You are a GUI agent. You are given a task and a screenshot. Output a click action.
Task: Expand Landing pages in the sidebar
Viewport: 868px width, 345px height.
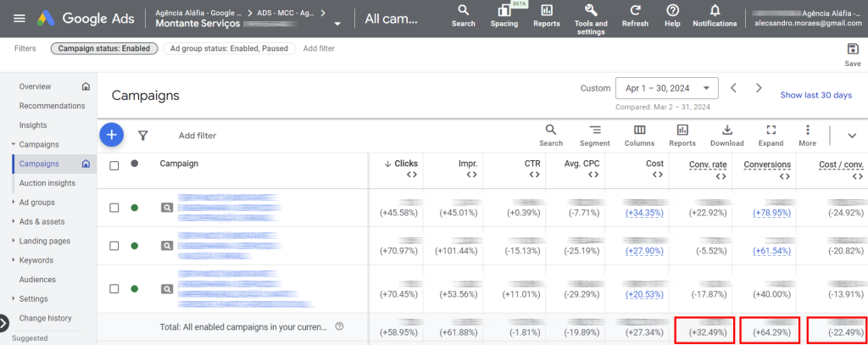pyautogui.click(x=14, y=241)
